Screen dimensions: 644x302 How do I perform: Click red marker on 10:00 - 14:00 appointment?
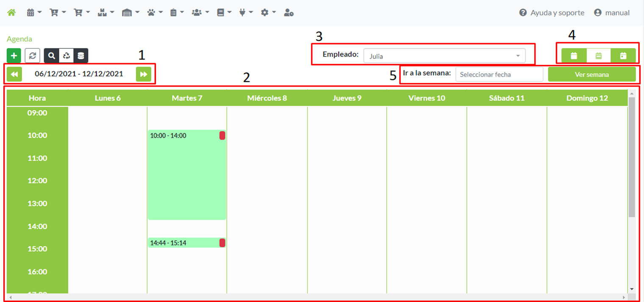[x=222, y=136]
